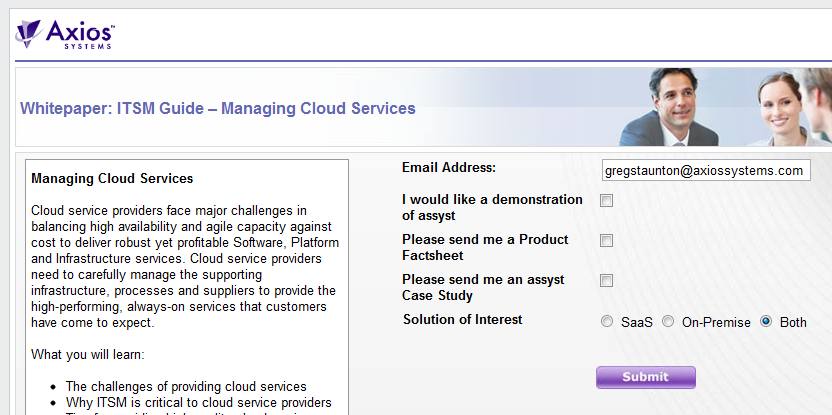Check the assyst Case Study checkbox
The image size is (832, 415).
pyautogui.click(x=606, y=280)
